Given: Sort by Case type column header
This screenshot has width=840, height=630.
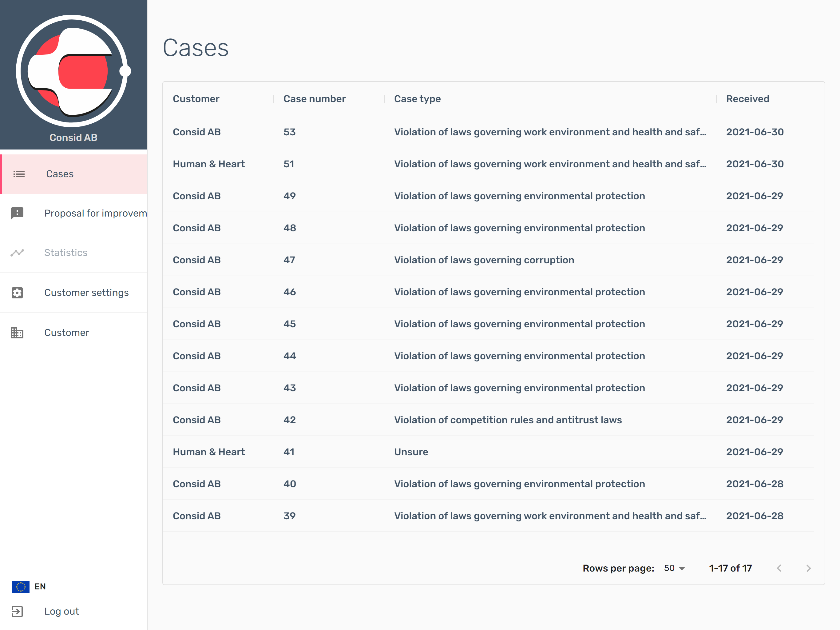Looking at the screenshot, I should [x=417, y=99].
